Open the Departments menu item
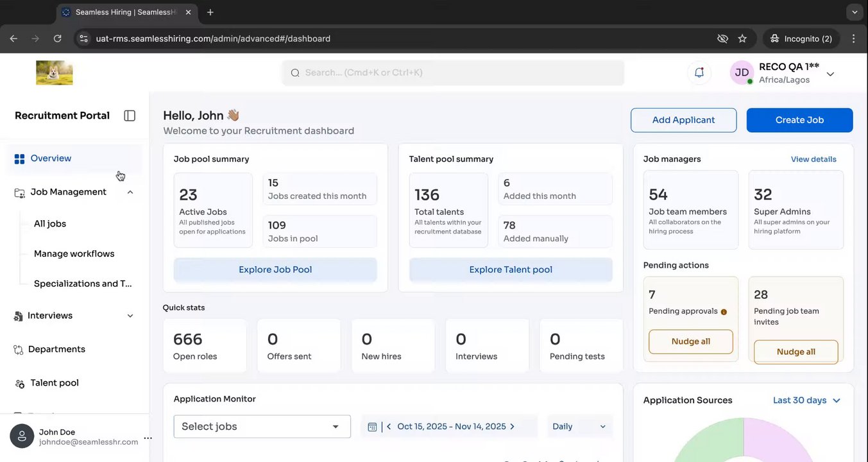 pos(56,349)
